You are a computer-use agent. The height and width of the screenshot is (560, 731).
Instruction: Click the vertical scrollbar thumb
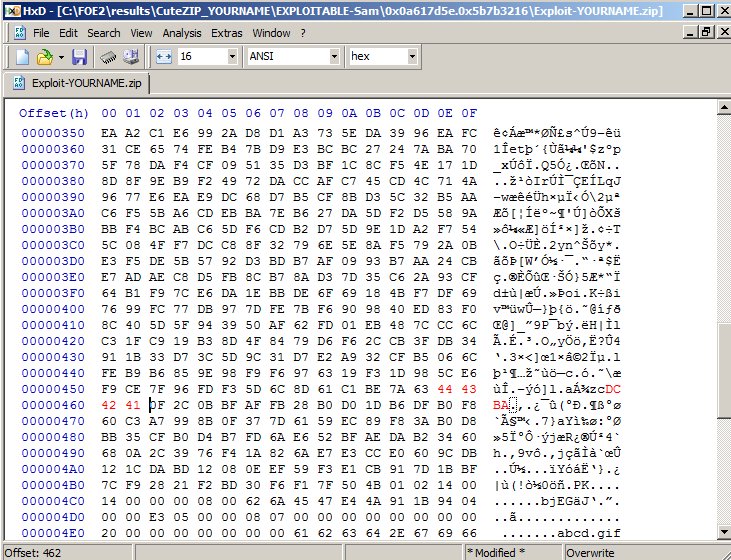click(x=724, y=371)
